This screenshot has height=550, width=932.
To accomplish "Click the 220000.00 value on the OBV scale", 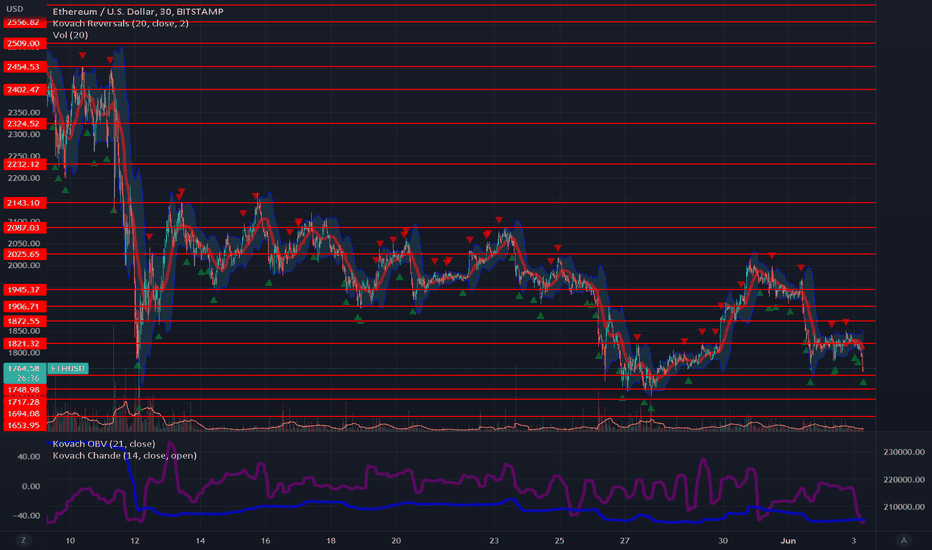I will (904, 479).
